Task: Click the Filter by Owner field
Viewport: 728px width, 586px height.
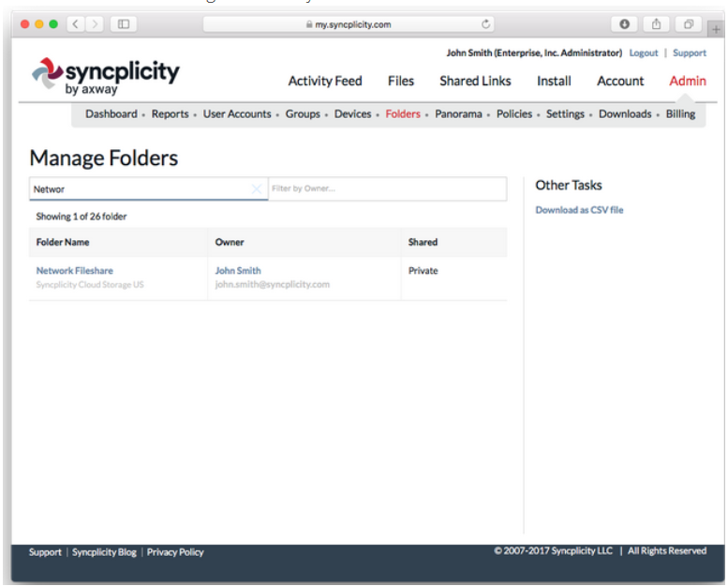Action: (387, 188)
